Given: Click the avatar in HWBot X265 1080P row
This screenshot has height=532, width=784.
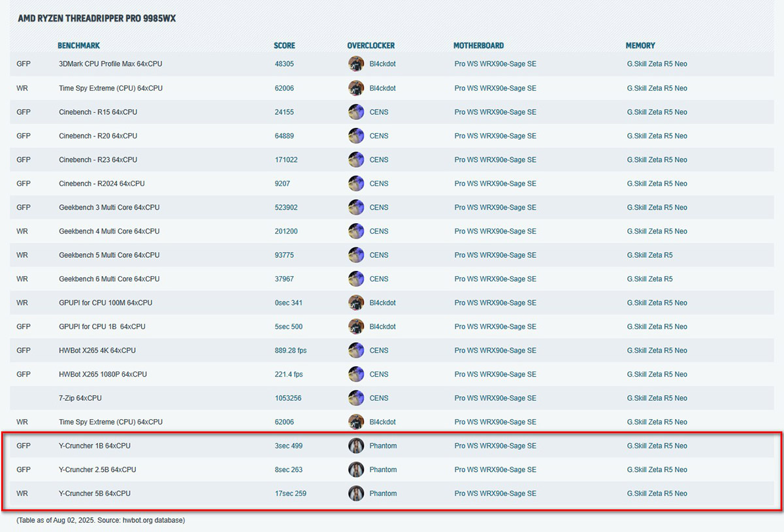Looking at the screenshot, I should tap(356, 374).
